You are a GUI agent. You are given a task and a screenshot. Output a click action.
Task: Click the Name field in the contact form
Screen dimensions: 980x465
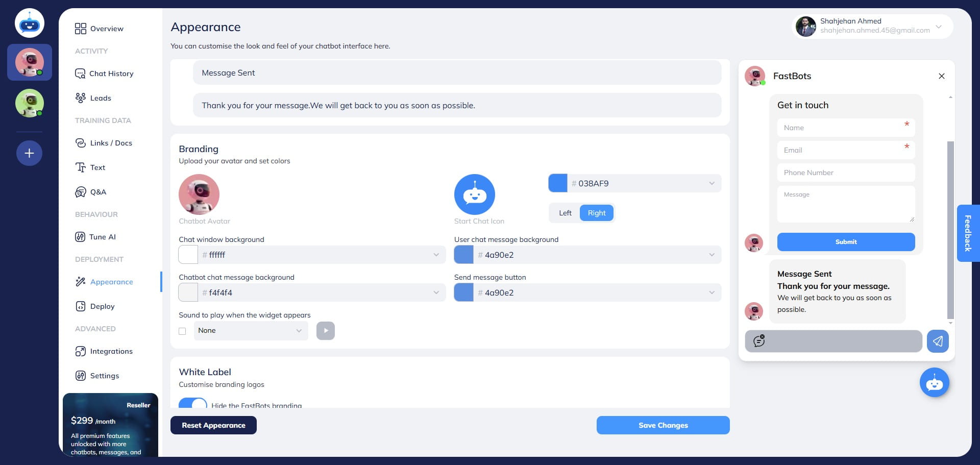coord(846,128)
